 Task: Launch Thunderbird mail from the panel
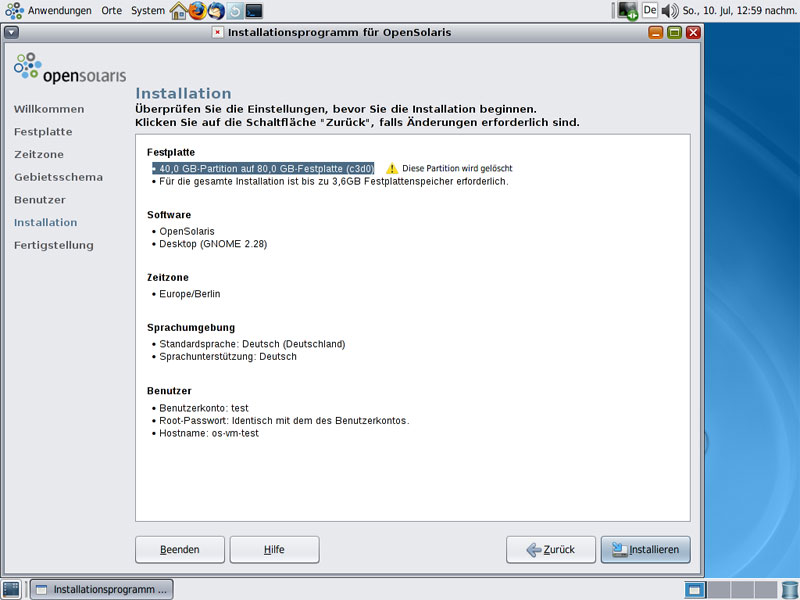point(216,11)
